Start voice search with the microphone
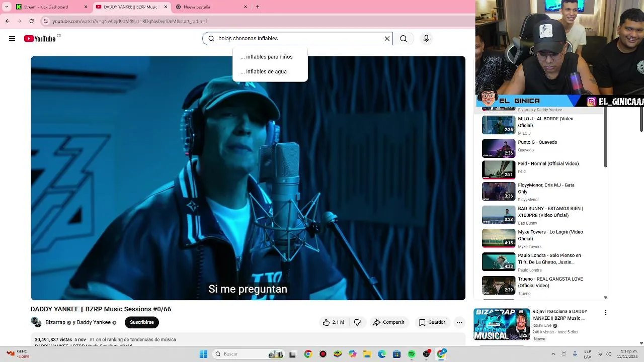The width and height of the screenshot is (644, 362). click(x=426, y=39)
